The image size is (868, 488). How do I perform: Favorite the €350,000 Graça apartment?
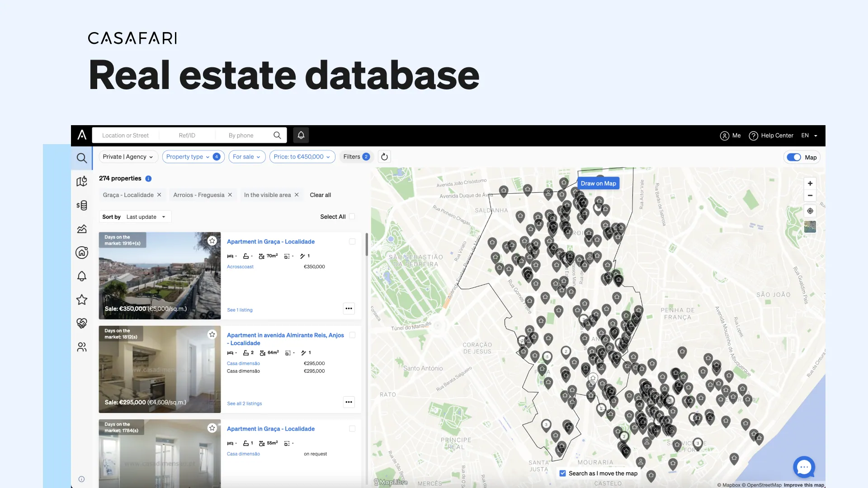pos(212,241)
